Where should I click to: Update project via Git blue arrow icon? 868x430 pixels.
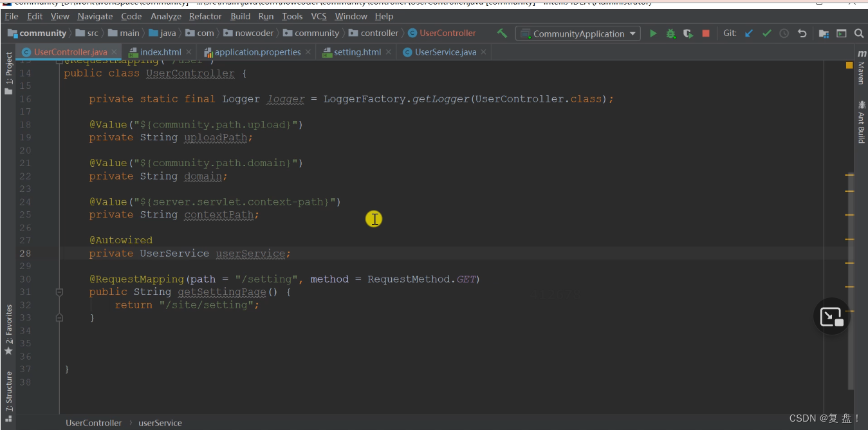(749, 33)
